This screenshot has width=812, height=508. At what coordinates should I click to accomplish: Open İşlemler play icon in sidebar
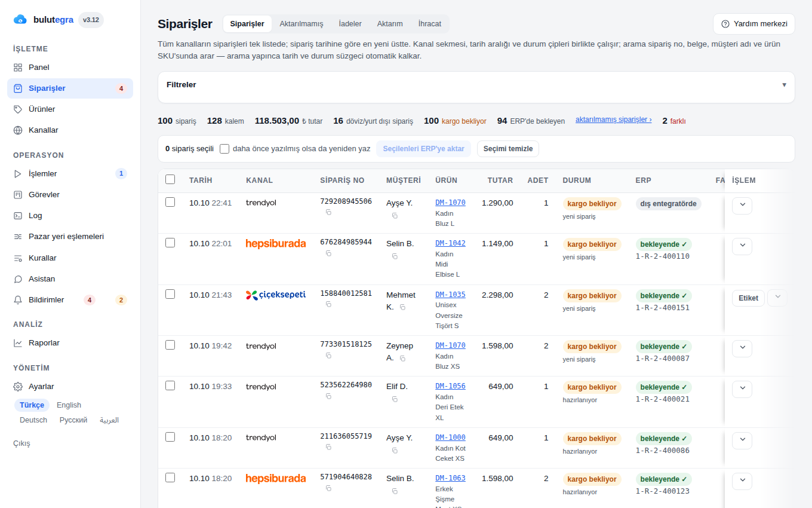pyautogui.click(x=18, y=174)
